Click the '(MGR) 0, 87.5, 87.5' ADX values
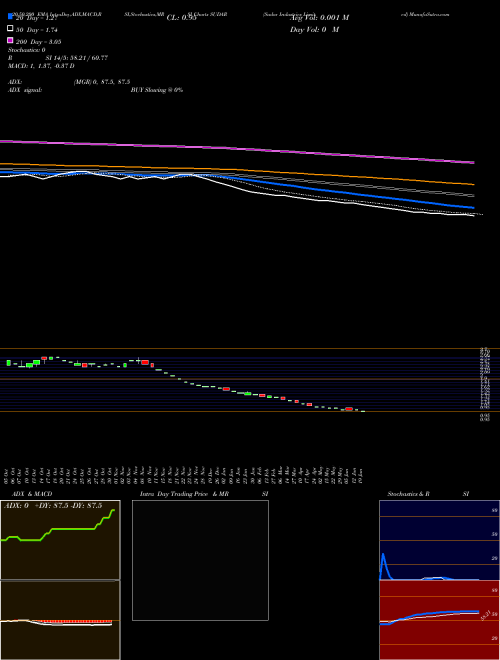 point(102,82)
